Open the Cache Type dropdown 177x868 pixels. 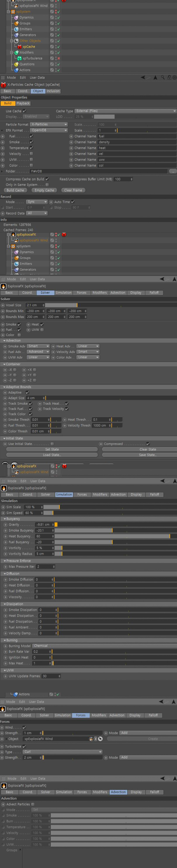tap(125, 111)
